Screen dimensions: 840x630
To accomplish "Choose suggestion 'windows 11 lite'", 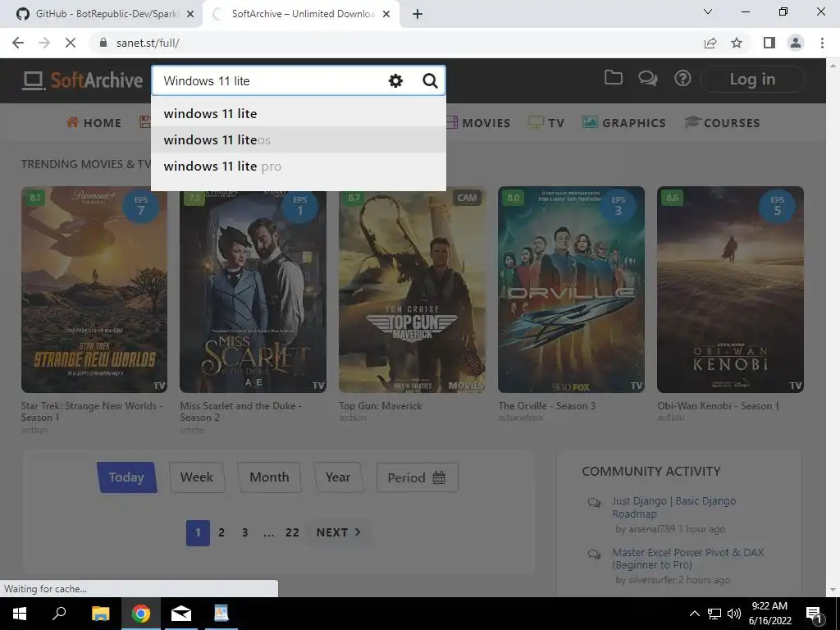I will [299, 113].
